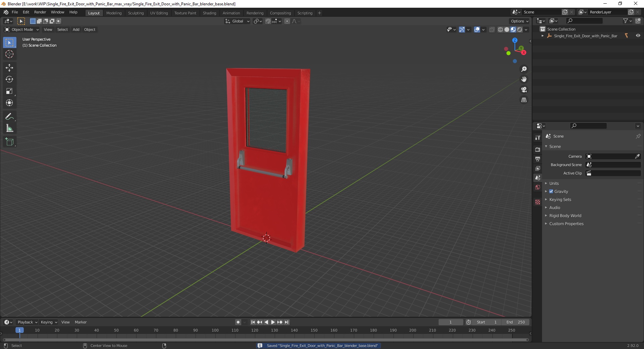Toggle timeline auto keying record button

[238, 322]
